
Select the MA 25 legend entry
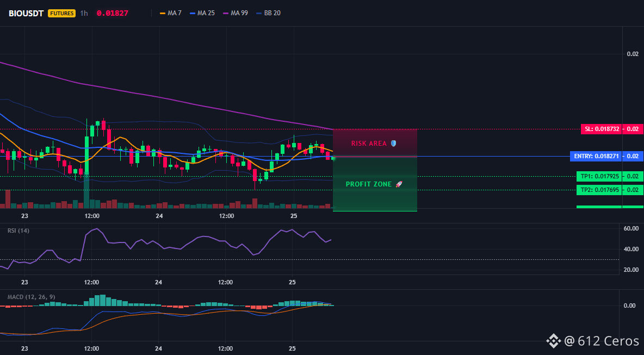pos(202,13)
